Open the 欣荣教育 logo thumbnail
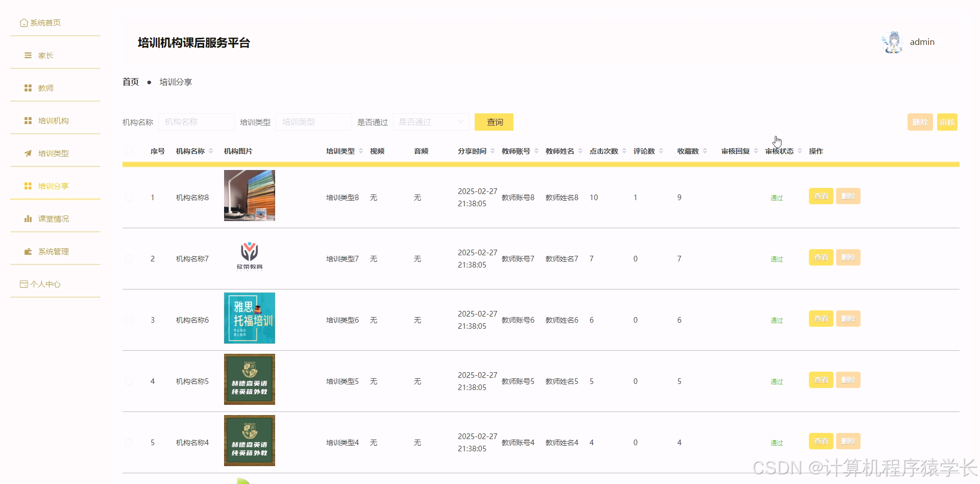 [250, 257]
